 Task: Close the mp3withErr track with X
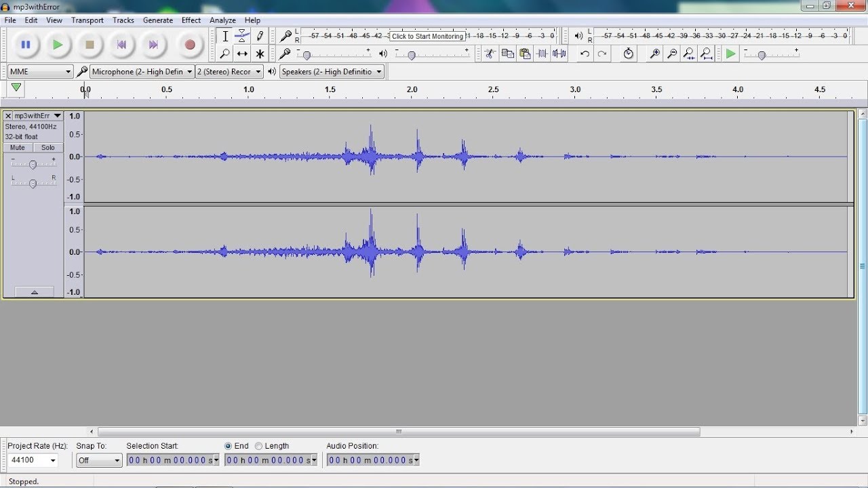[8, 116]
